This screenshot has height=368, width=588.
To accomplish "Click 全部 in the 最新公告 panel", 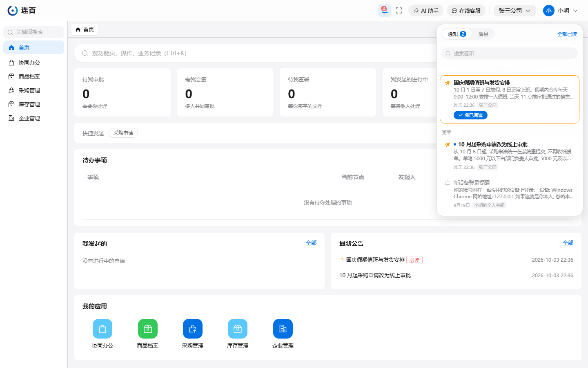I will click(568, 243).
